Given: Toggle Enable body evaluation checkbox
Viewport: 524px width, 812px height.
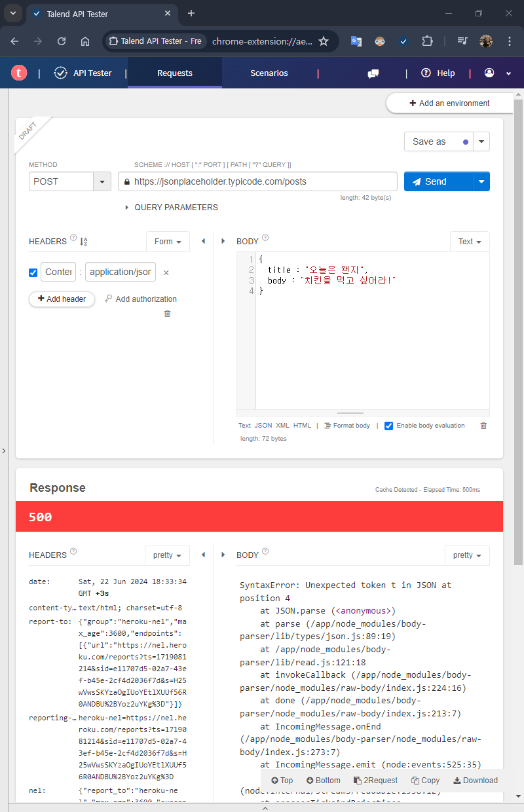Looking at the screenshot, I should (389, 426).
